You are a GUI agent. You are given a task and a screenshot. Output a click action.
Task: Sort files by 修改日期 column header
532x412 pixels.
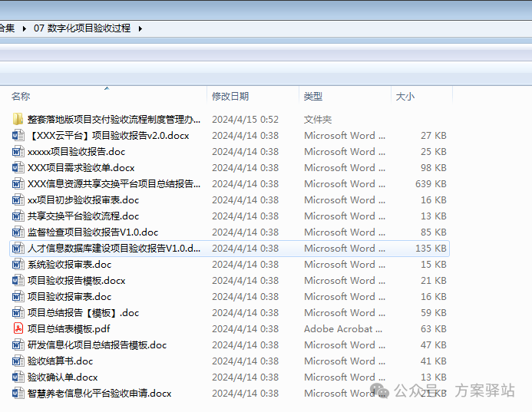point(230,97)
